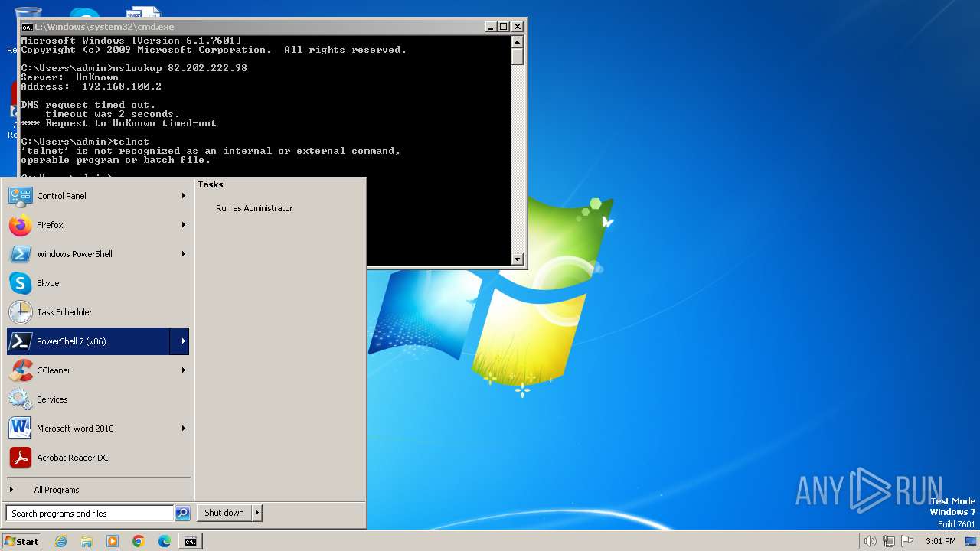980x551 pixels.
Task: Launch Microsoft Edge from the taskbar
Action: click(x=165, y=541)
